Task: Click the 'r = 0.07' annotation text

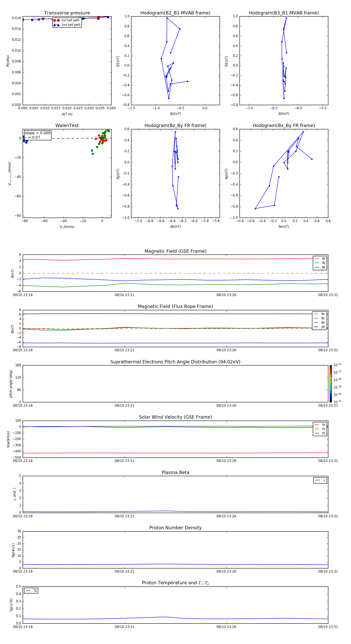Action: click(33, 137)
